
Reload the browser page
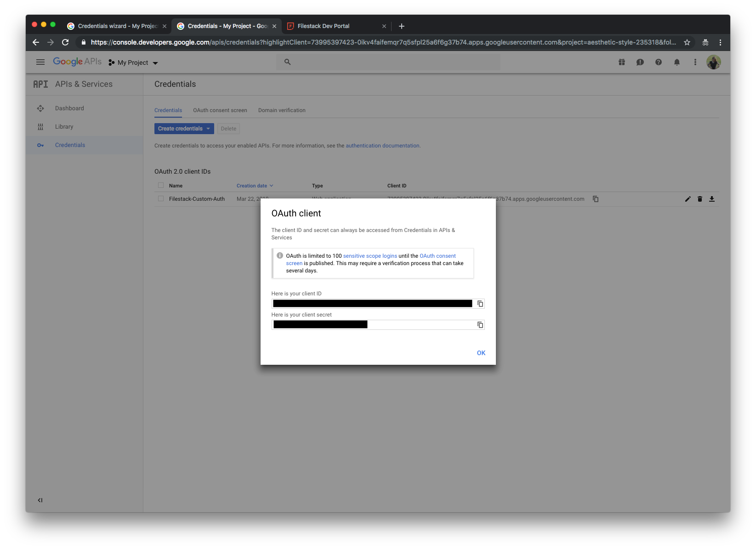coord(65,42)
